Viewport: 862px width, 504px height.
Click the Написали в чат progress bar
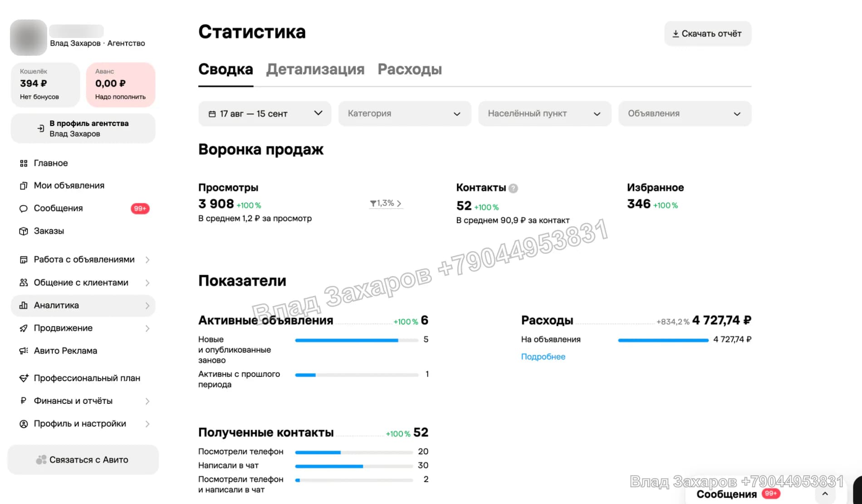click(354, 466)
